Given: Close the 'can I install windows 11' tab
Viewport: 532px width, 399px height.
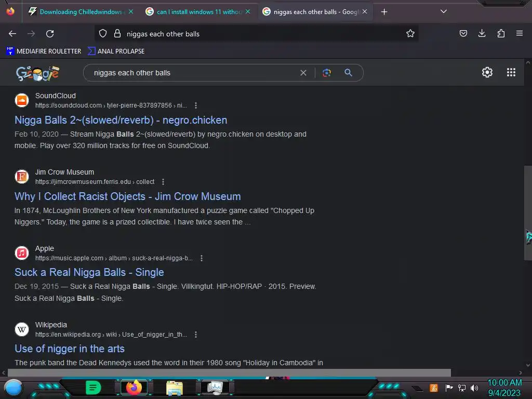Looking at the screenshot, I should tap(248, 11).
